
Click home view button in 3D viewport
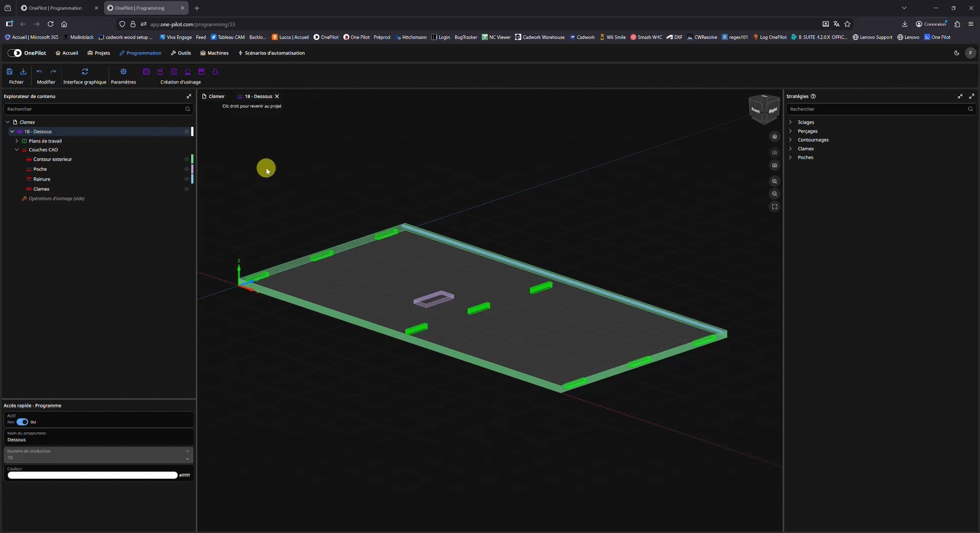click(774, 136)
